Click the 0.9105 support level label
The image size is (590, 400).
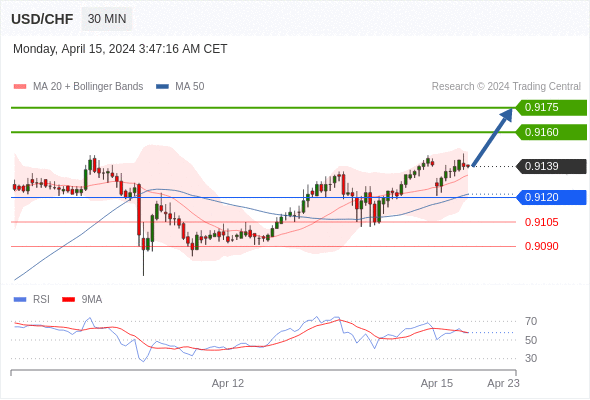(541, 222)
